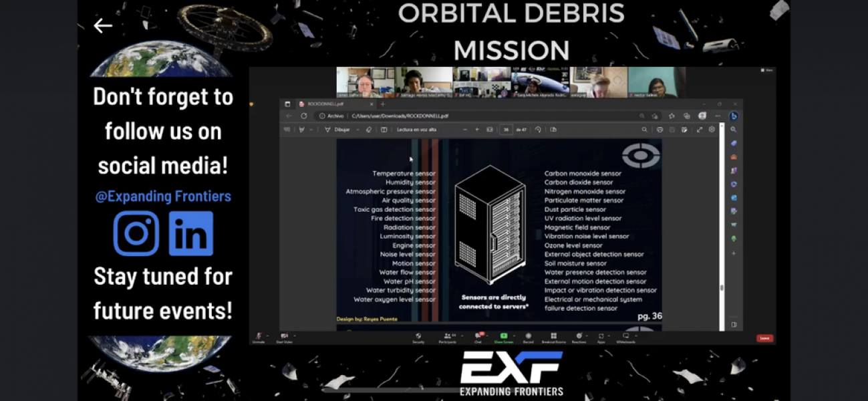Screen dimensions: 868x401
Task: Click the Bing Copilot icon in Edge
Action: coord(734,116)
